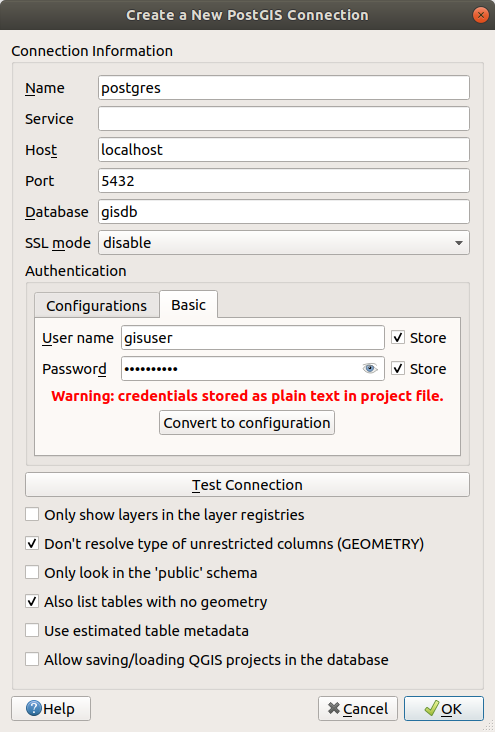Viewport: 495px width, 732px height.
Task: Focus the Service input field
Action: (x=284, y=119)
